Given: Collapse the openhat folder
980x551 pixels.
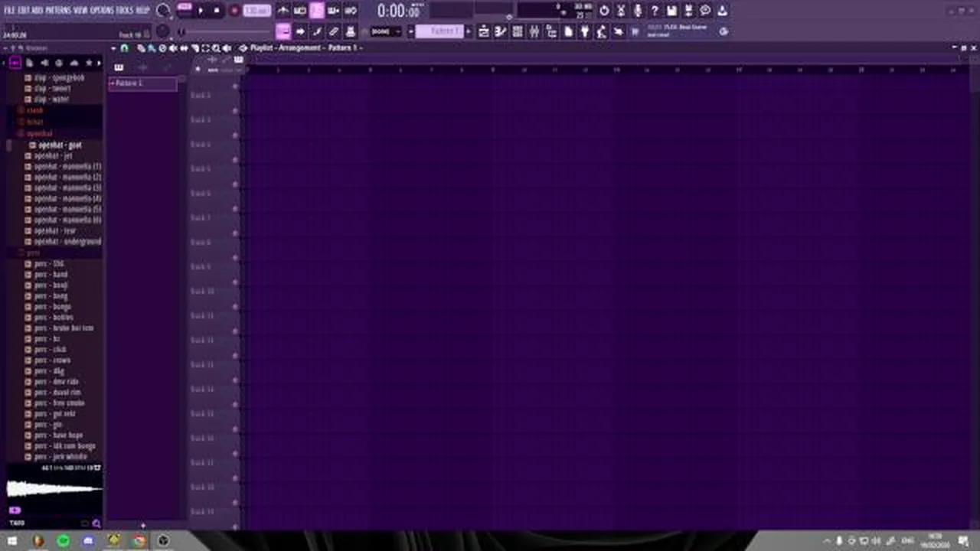Looking at the screenshot, I should tap(38, 133).
